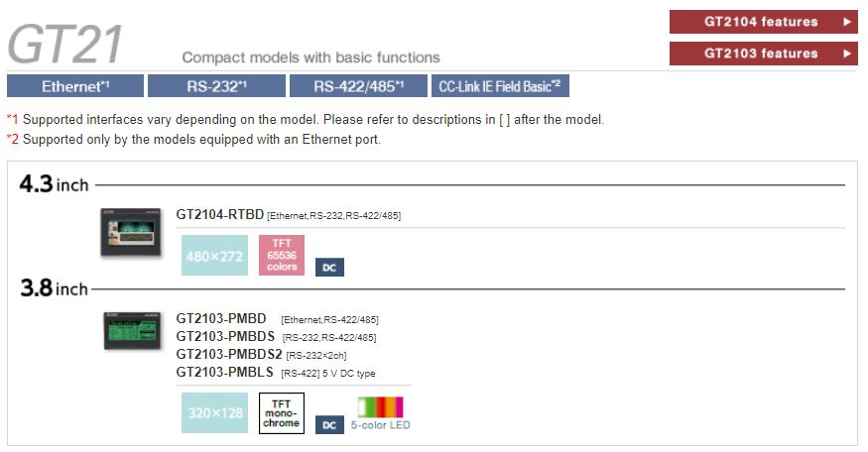
Task: Click the DC icon under GT2103 models
Action: (x=329, y=425)
